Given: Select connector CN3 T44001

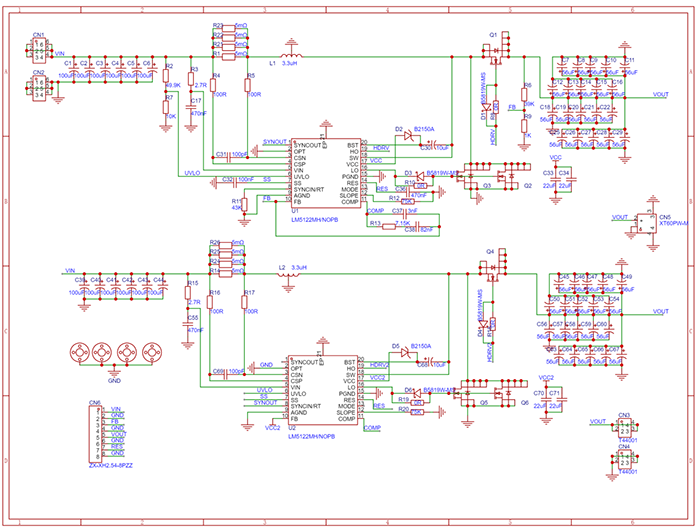Looking at the screenshot, I should [624, 428].
